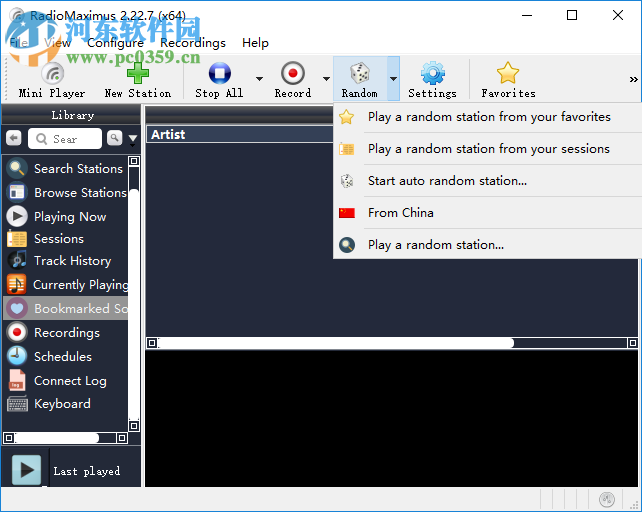Screen dimensions: 642x512
Task: Click the library scroll-down button
Action: tap(134, 426)
